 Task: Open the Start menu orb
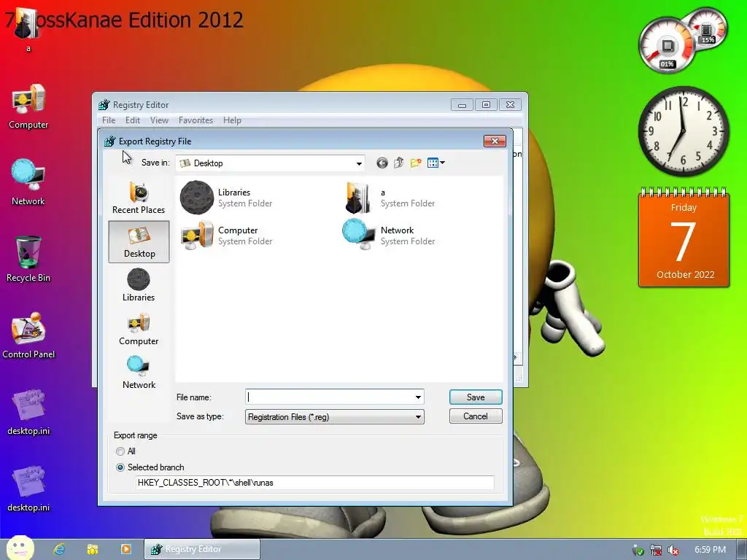pyautogui.click(x=20, y=548)
